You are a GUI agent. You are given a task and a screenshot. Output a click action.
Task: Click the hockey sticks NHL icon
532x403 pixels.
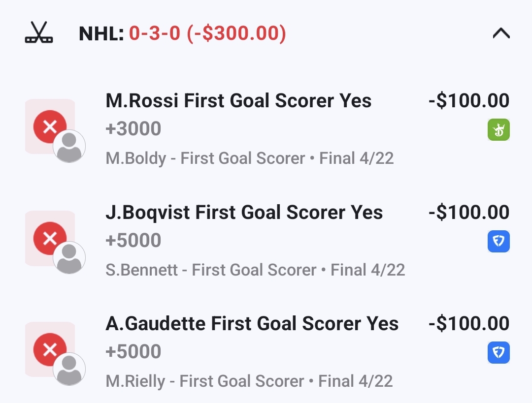38,33
